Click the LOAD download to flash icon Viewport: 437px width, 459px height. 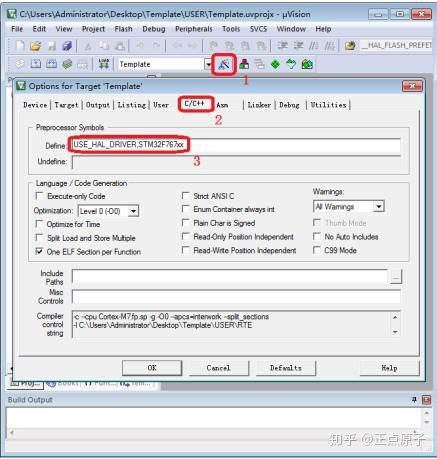[104, 64]
